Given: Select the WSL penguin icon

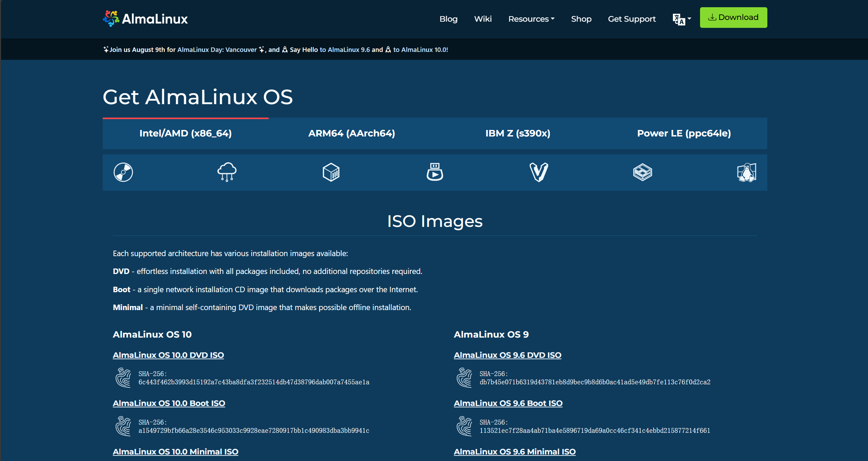Looking at the screenshot, I should [746, 172].
